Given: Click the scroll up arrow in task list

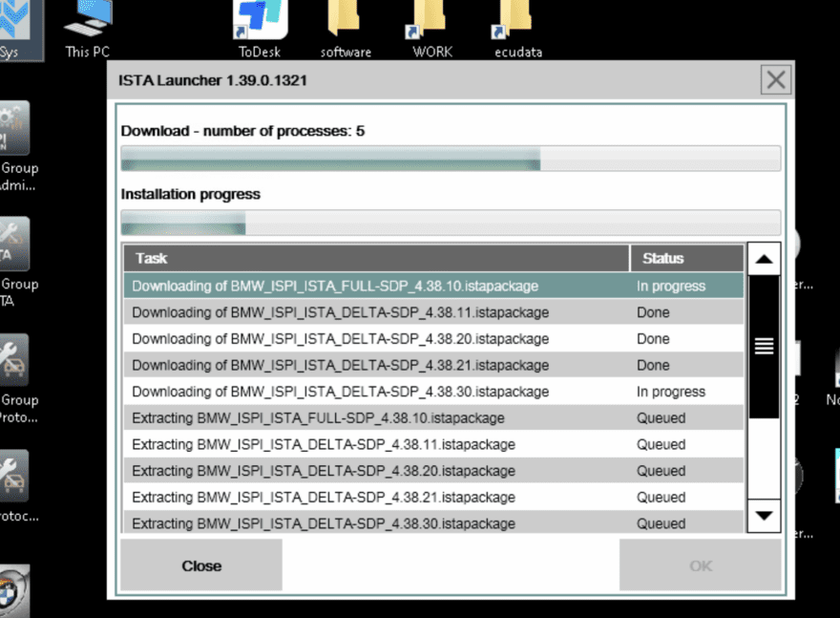Looking at the screenshot, I should click(x=764, y=260).
